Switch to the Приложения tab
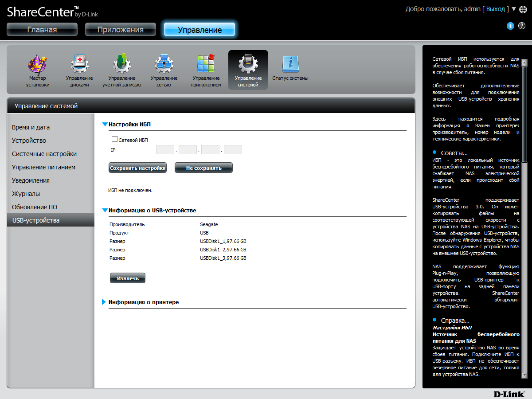The width and height of the screenshot is (532, 399). point(121,30)
